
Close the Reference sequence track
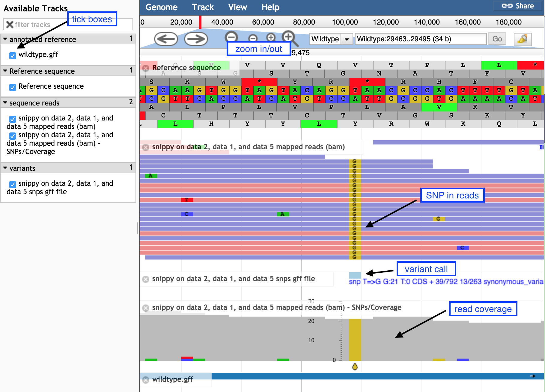(146, 68)
